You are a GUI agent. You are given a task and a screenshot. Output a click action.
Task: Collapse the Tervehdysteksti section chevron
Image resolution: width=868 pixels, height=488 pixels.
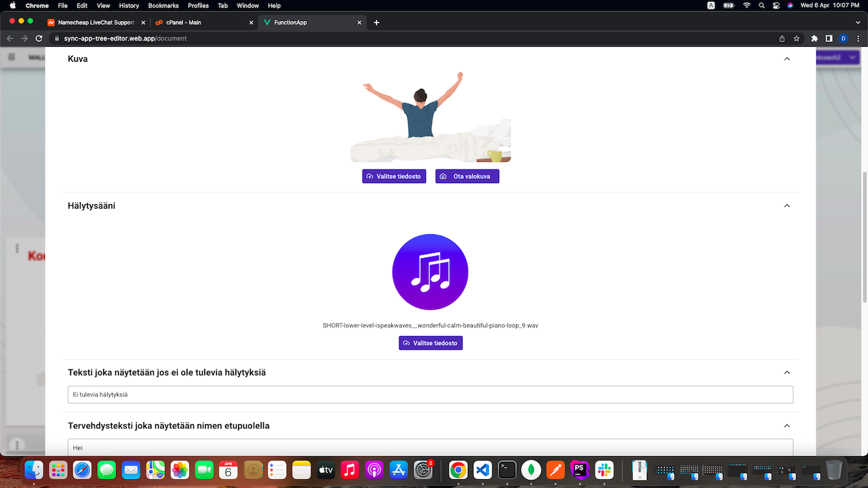click(x=787, y=426)
